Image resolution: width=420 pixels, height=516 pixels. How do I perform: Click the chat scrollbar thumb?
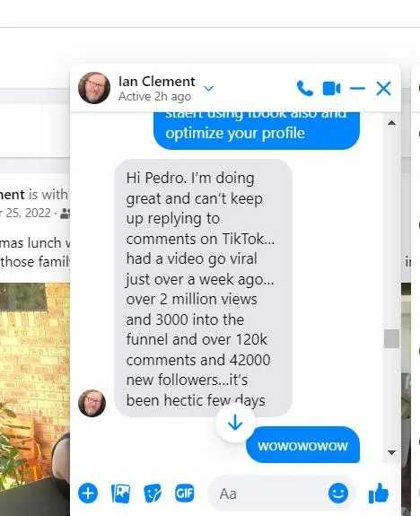391,338
